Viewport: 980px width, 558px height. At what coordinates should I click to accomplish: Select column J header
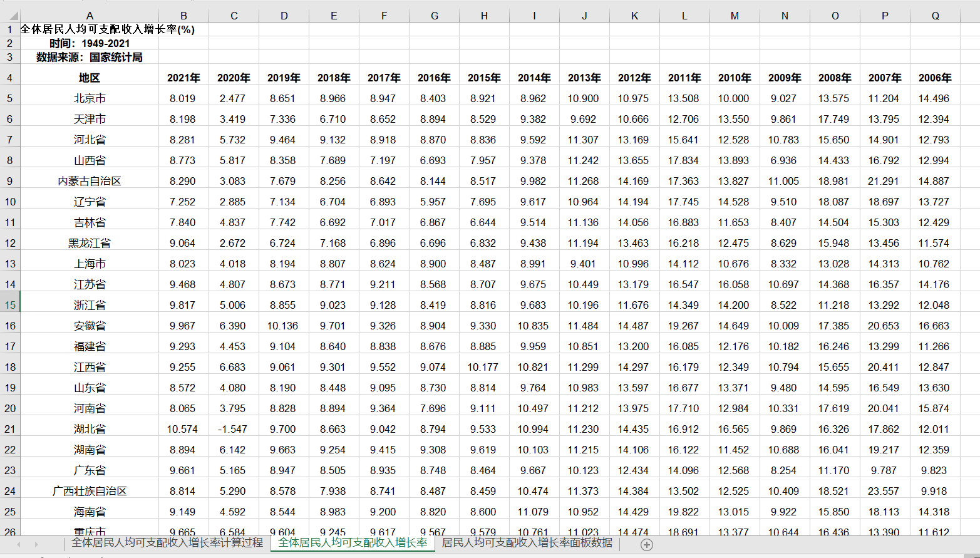tap(584, 16)
